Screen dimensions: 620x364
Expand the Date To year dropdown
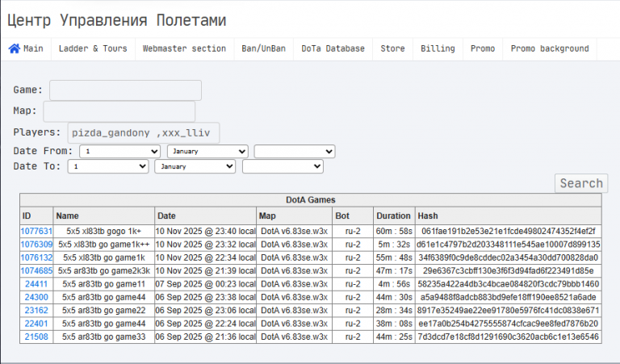(283, 166)
